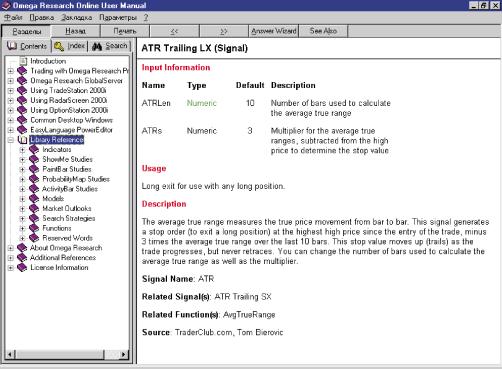Image resolution: width=502 pixels, height=369 pixels.
Task: Click book icon beside ProbabilityMap Studies
Action: point(34,179)
